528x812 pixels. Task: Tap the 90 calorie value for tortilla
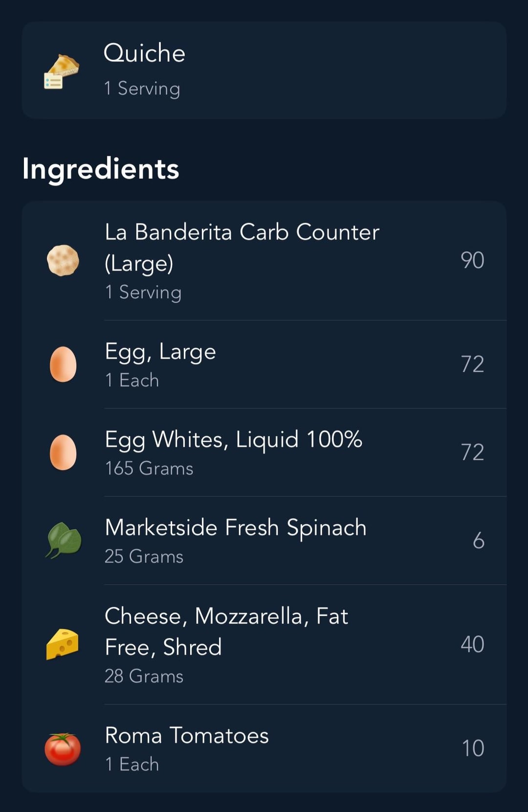(472, 260)
